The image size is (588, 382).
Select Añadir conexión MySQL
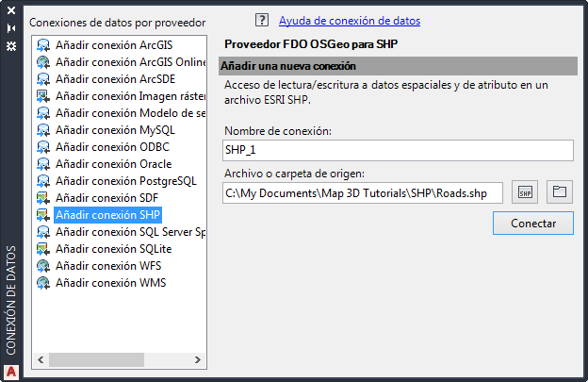(x=116, y=130)
